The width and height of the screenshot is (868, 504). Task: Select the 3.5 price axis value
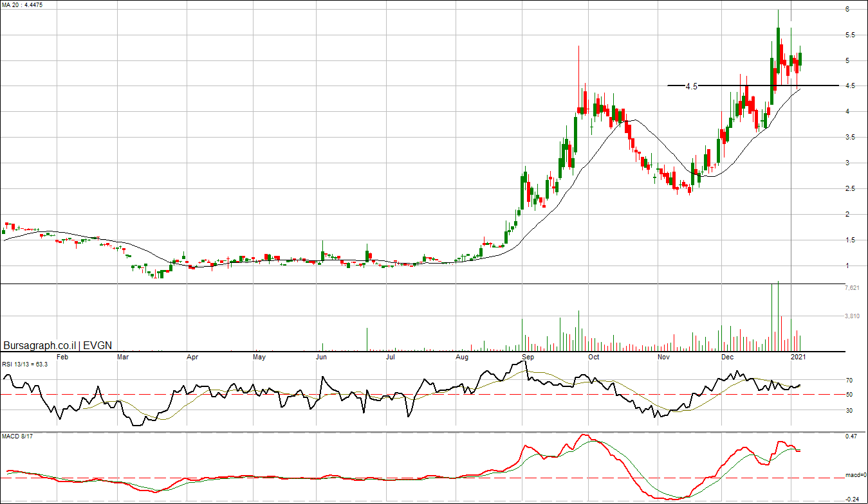coord(850,138)
